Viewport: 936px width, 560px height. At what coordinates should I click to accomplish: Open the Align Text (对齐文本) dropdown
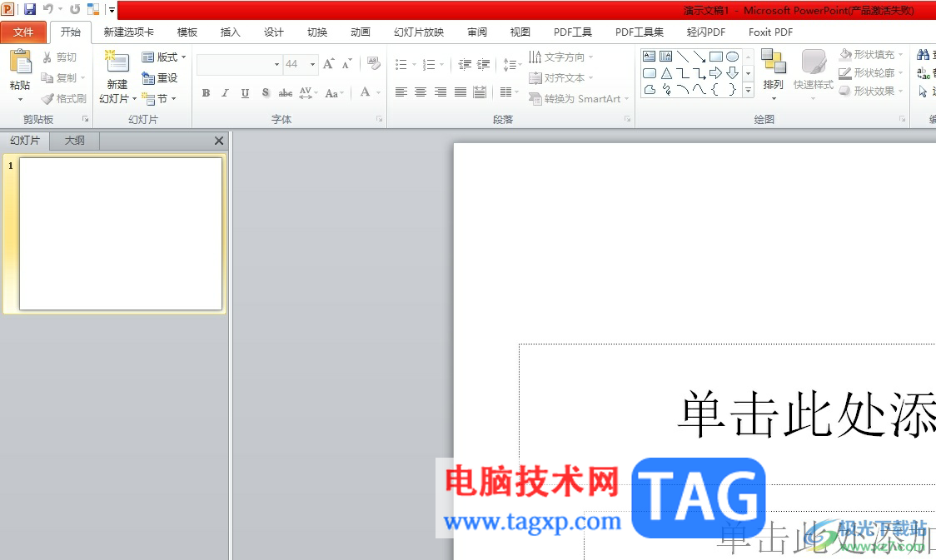pyautogui.click(x=561, y=78)
